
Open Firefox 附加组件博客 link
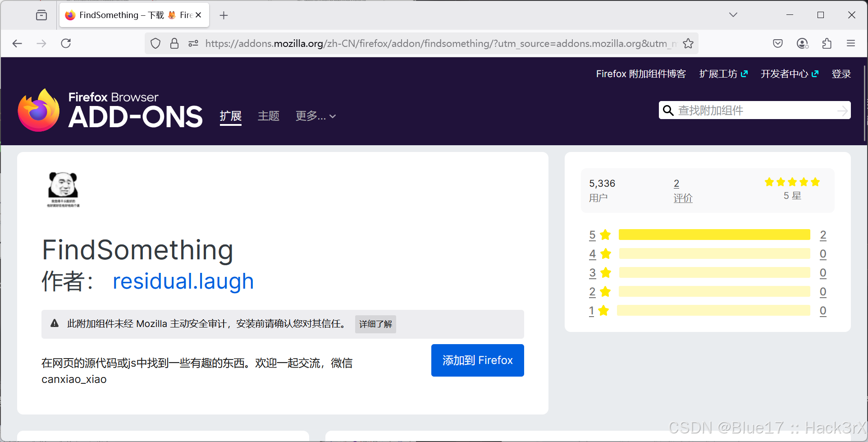click(641, 74)
